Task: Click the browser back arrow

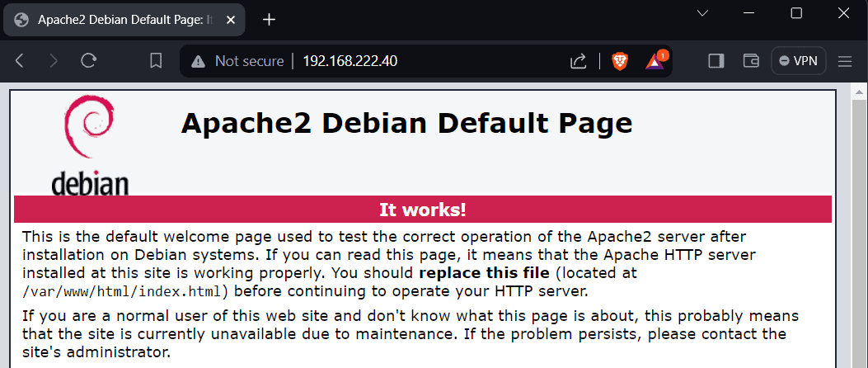Action: point(21,60)
